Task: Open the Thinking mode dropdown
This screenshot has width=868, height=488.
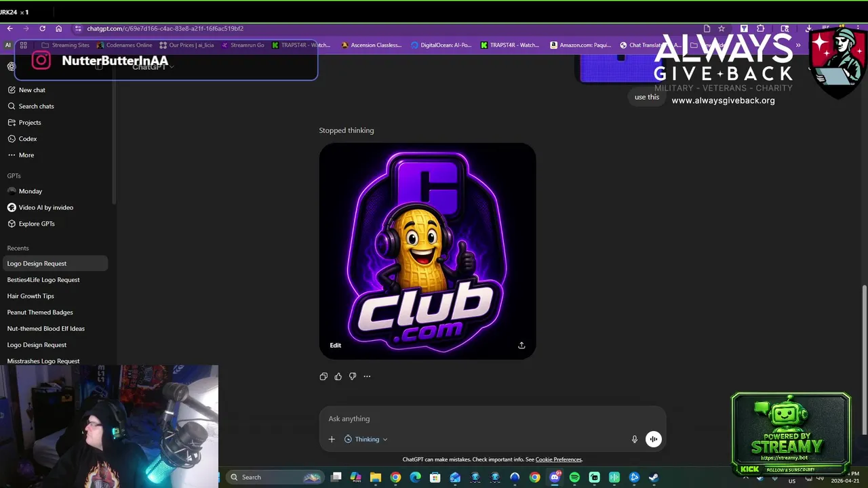Action: coord(366,439)
